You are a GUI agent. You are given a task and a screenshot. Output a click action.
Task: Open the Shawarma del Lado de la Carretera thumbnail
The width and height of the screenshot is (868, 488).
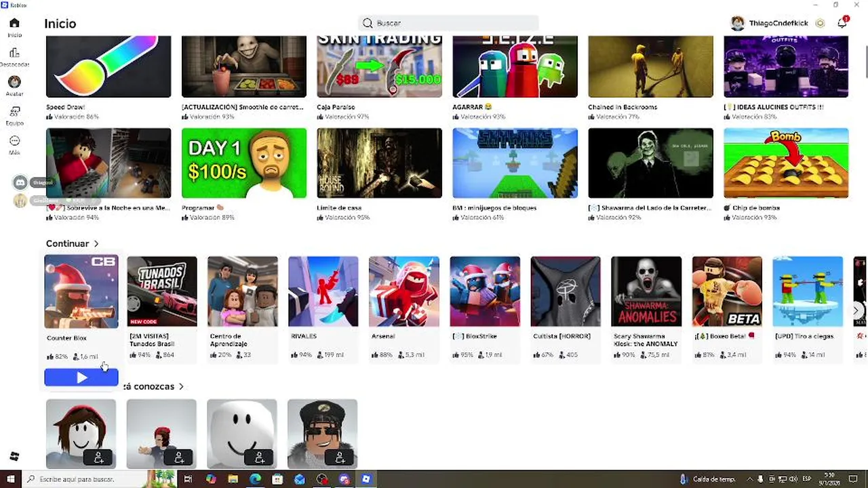651,163
